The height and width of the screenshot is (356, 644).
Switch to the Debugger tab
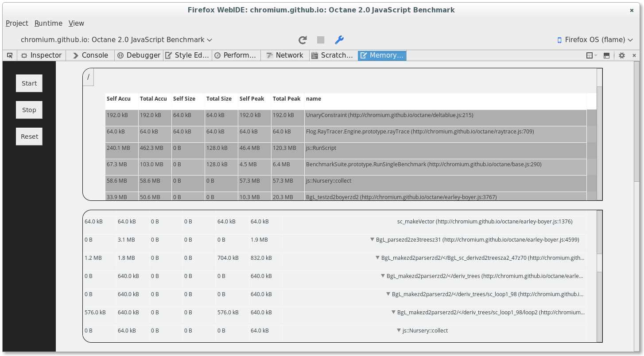[x=139, y=55]
